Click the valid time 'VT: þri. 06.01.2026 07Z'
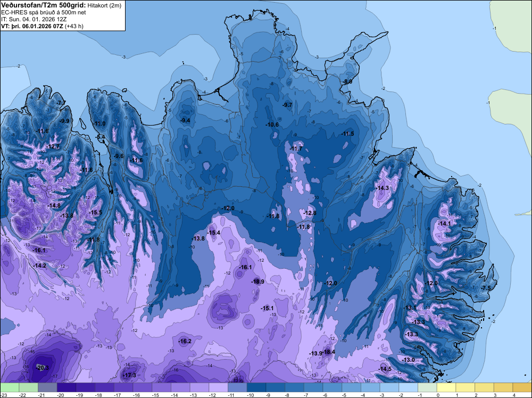The image size is (532, 398). 32,26
